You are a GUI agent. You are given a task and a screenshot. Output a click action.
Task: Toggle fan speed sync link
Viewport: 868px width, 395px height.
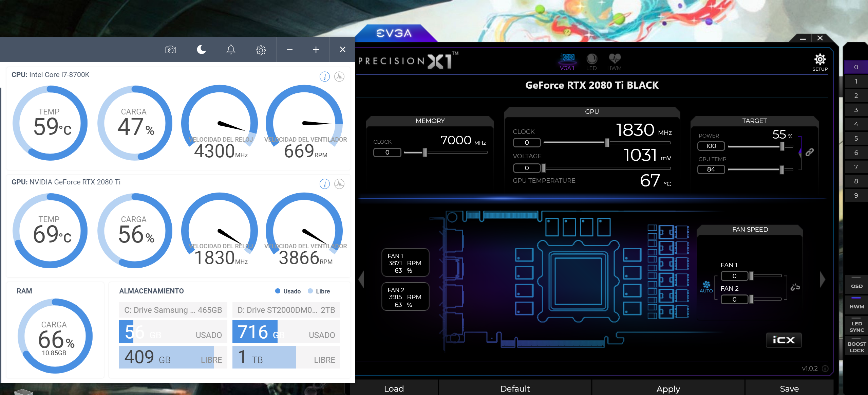(x=795, y=287)
